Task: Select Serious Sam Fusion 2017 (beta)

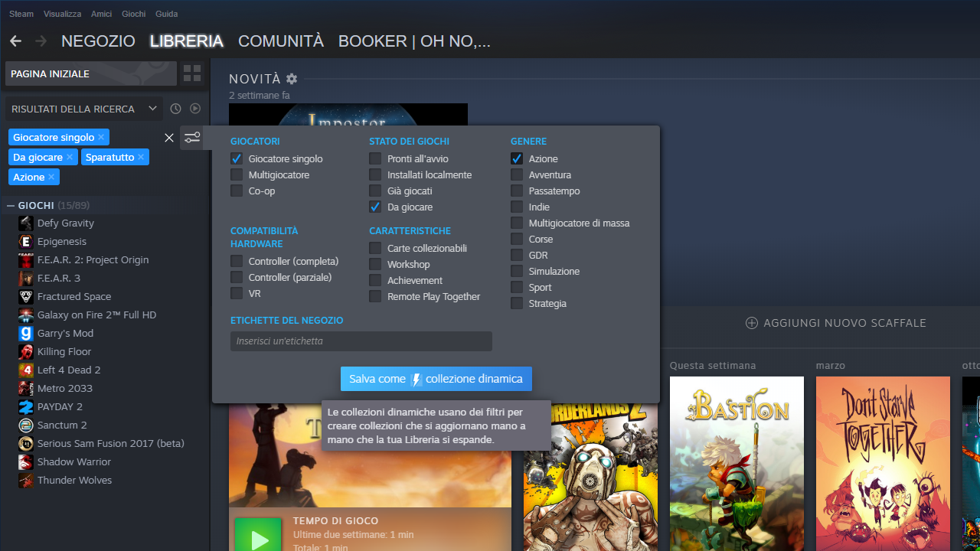Action: (111, 444)
